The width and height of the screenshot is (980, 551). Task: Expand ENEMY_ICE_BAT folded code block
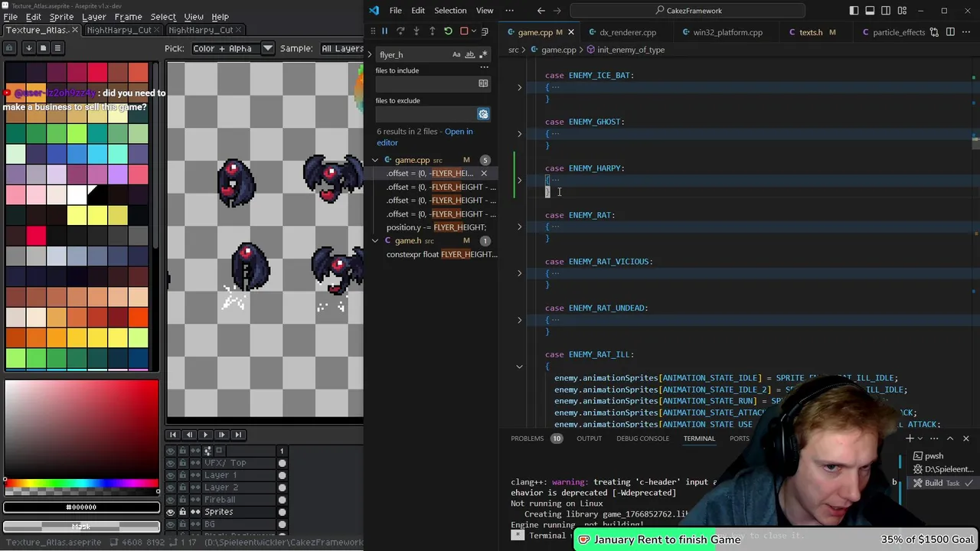[x=519, y=87]
